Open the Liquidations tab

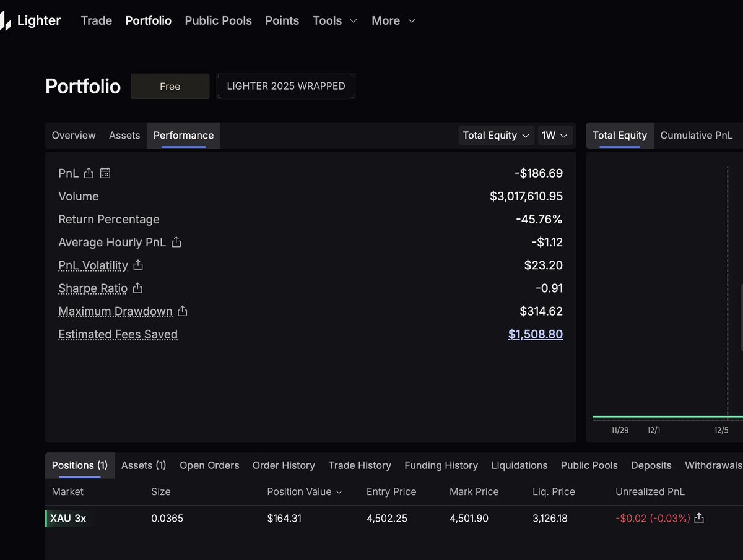[x=519, y=465]
